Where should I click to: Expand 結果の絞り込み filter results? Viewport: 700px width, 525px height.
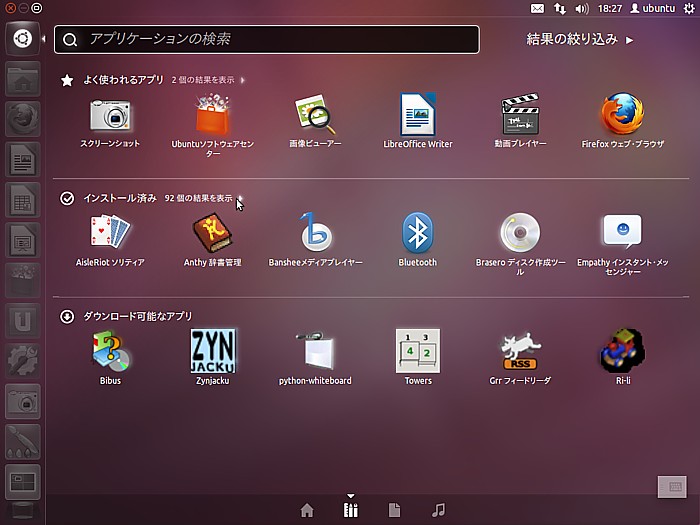(579, 39)
